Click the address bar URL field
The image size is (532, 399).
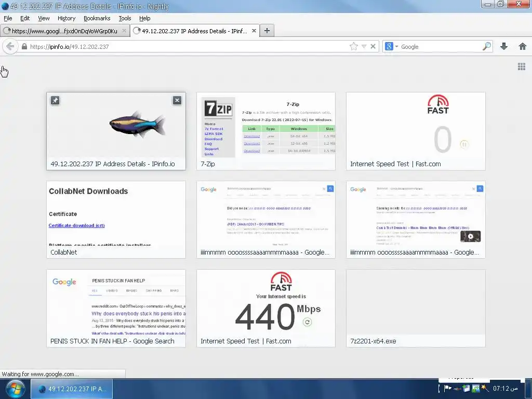[188, 46]
